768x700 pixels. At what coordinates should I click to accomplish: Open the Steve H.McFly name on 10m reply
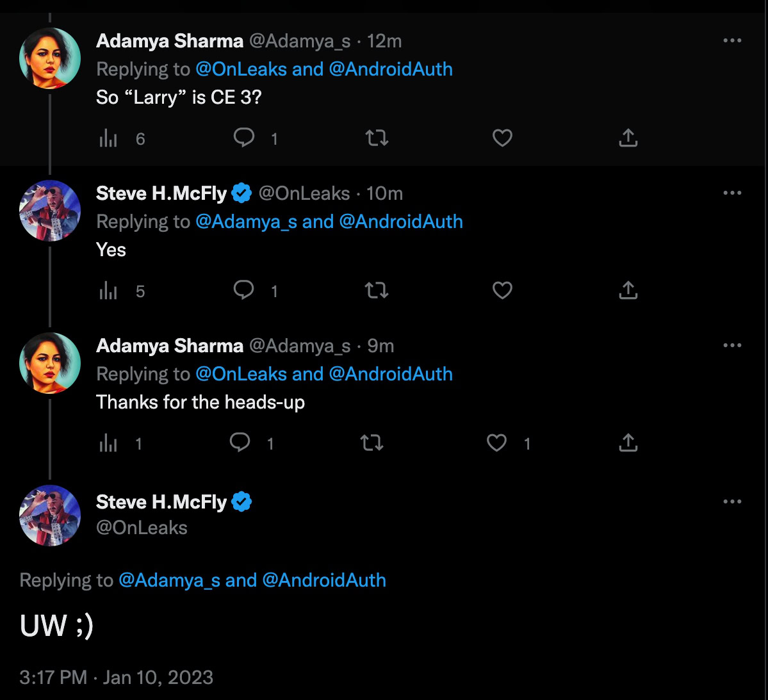click(x=161, y=193)
